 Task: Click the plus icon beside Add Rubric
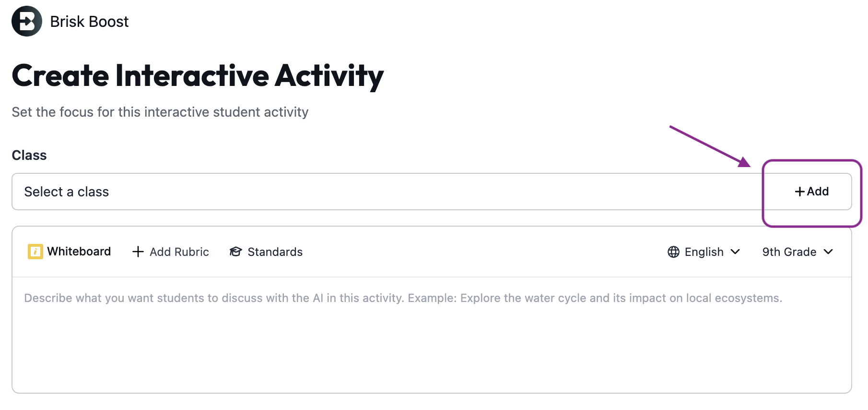[138, 252]
